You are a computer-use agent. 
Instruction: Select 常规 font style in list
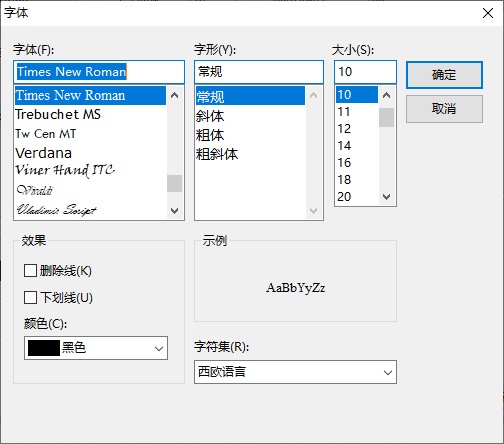pos(250,96)
